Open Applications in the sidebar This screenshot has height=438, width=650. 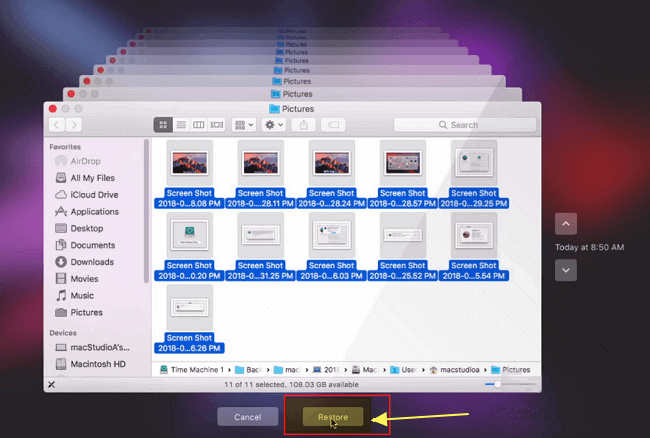coord(87,211)
